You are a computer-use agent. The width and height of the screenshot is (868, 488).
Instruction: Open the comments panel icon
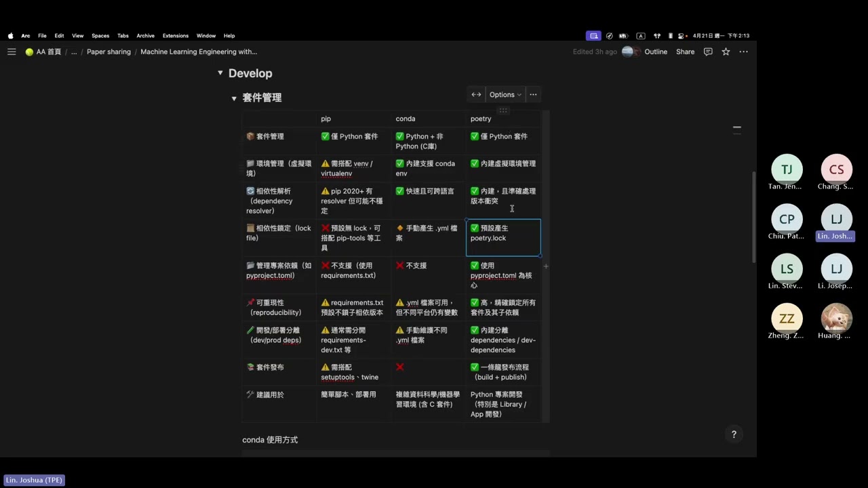point(708,52)
